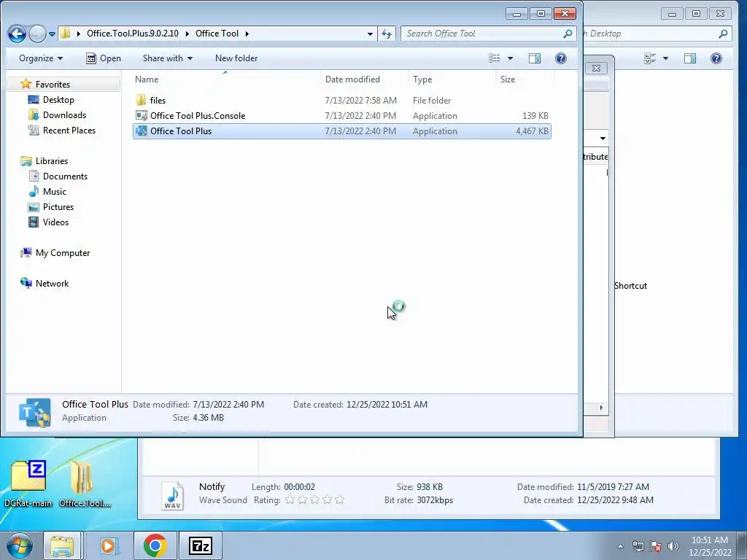
Task: Click the Help question mark icon
Action: pos(561,58)
